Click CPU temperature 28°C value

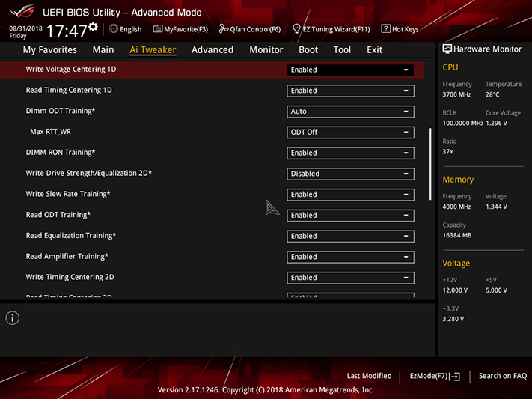492,95
